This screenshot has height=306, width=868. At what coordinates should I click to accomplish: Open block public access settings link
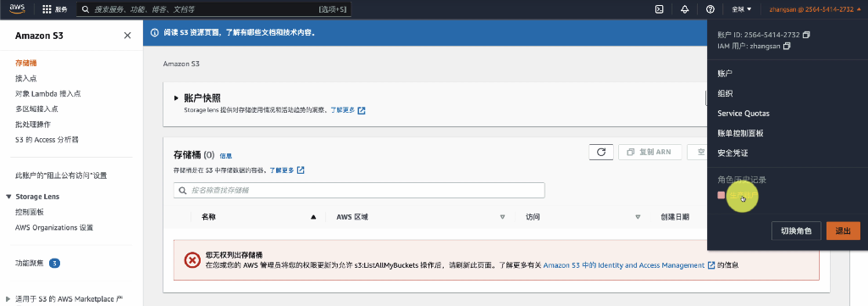click(x=61, y=175)
